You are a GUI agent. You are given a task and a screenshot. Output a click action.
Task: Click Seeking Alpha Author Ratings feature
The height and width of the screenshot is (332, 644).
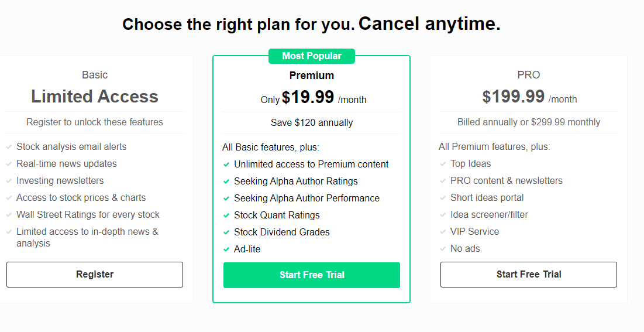[296, 182]
